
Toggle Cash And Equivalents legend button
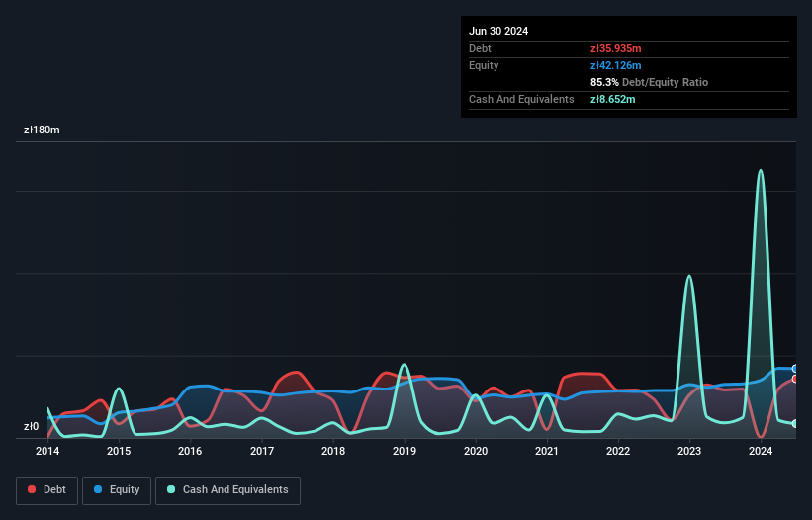[x=227, y=490]
